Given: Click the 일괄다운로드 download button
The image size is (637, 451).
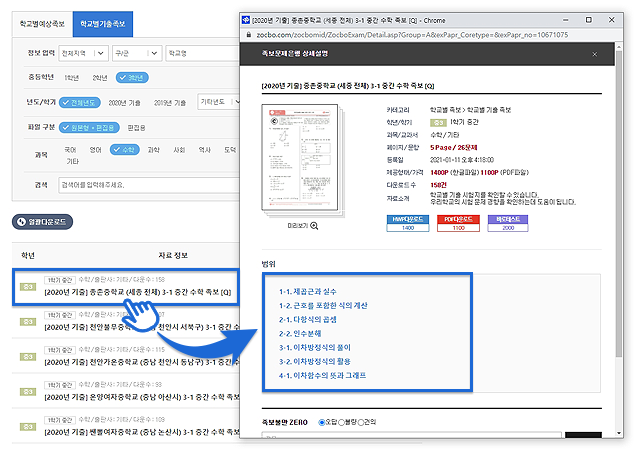Looking at the screenshot, I should click(x=42, y=221).
